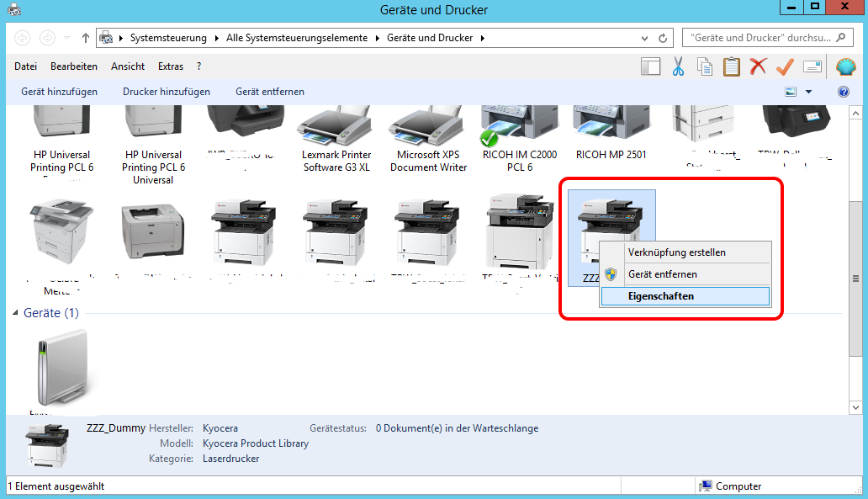Click the scrollbar down arrow
Screen dimensions: 868x499
coord(855,407)
